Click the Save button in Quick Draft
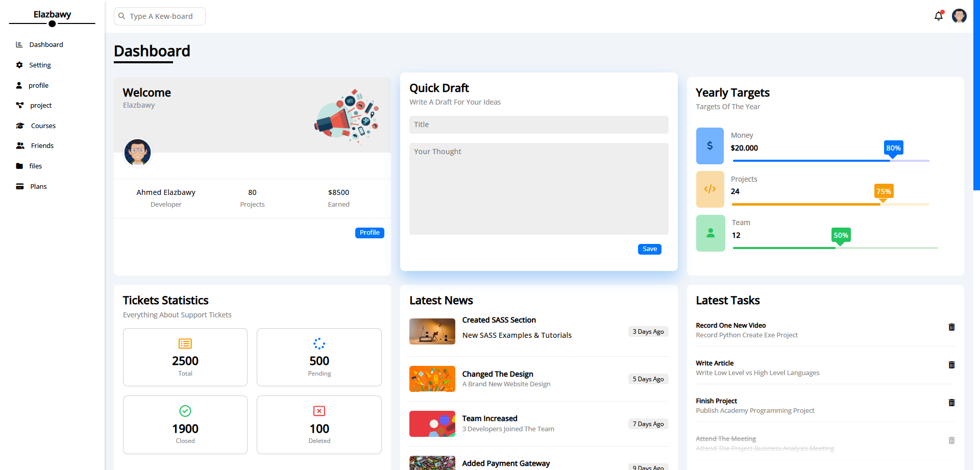 [650, 249]
